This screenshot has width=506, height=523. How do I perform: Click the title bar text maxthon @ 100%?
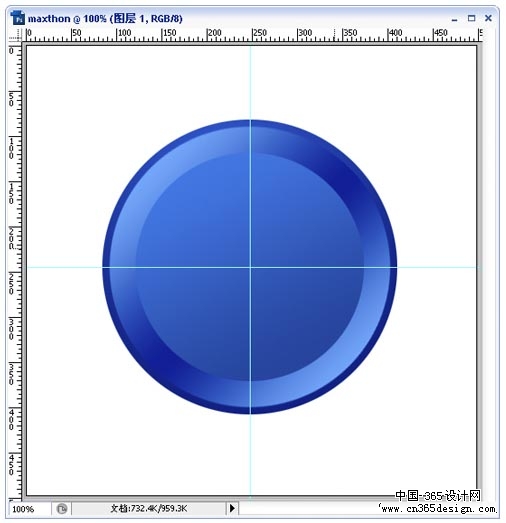tap(67, 18)
